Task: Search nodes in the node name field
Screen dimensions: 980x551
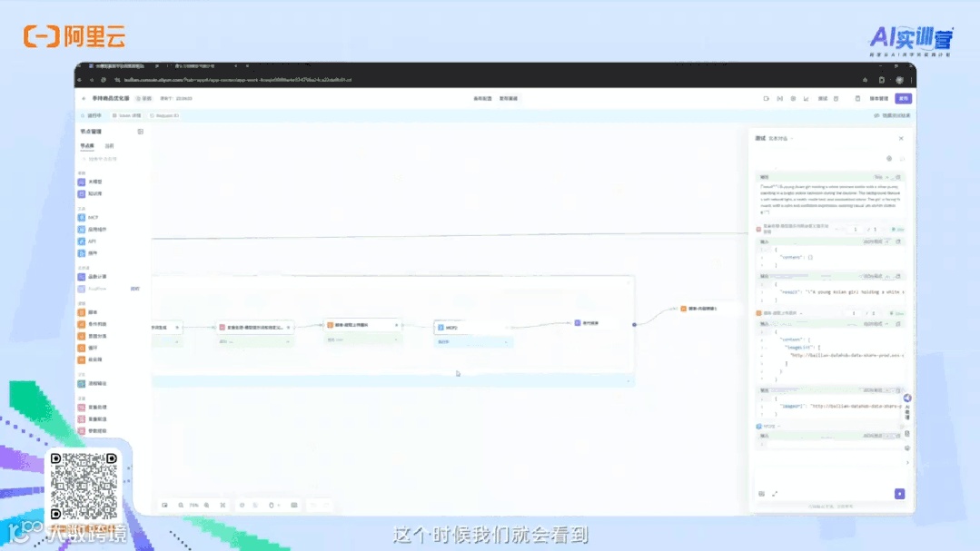Action: 111,159
